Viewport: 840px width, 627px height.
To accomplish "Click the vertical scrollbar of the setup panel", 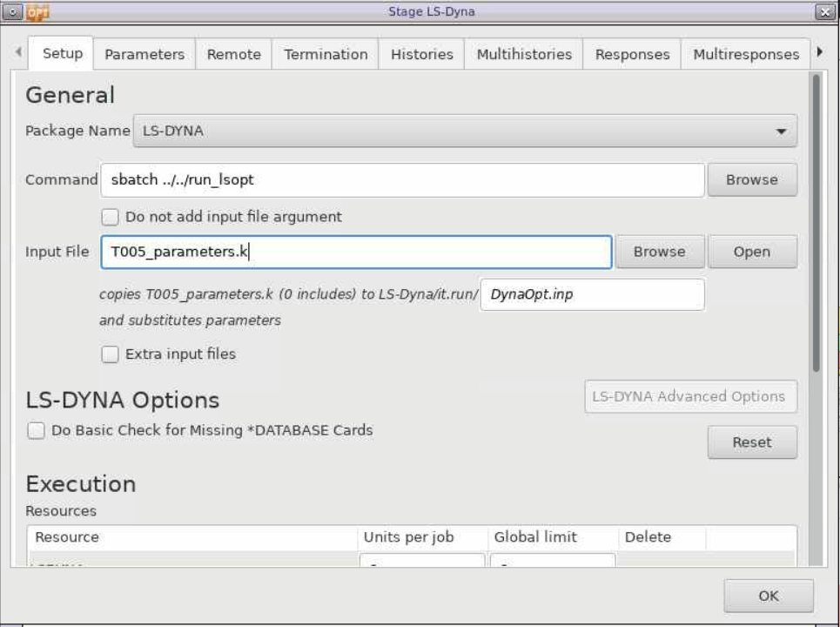I will [x=816, y=222].
